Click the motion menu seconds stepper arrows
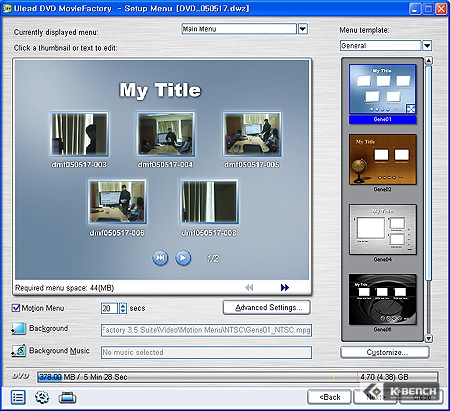This screenshot has width=450, height=411. 123,308
